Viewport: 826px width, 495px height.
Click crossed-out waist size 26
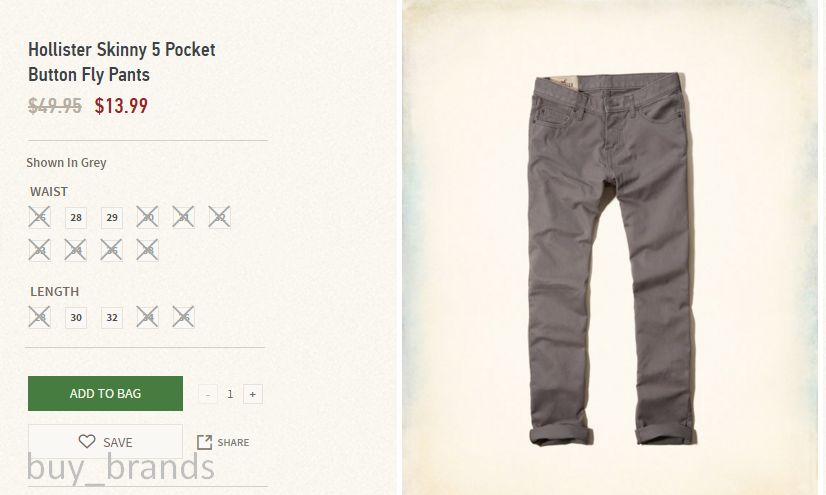40,217
